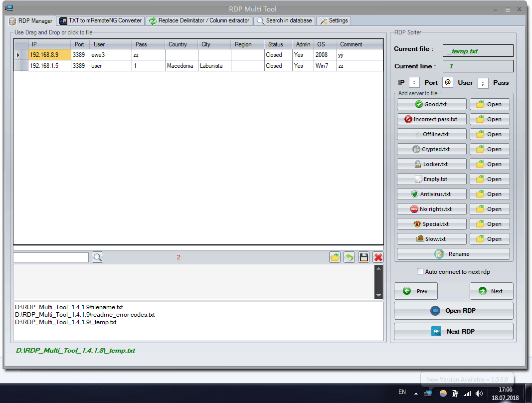
Task: Open the Locker.txt file
Action: [x=490, y=164]
